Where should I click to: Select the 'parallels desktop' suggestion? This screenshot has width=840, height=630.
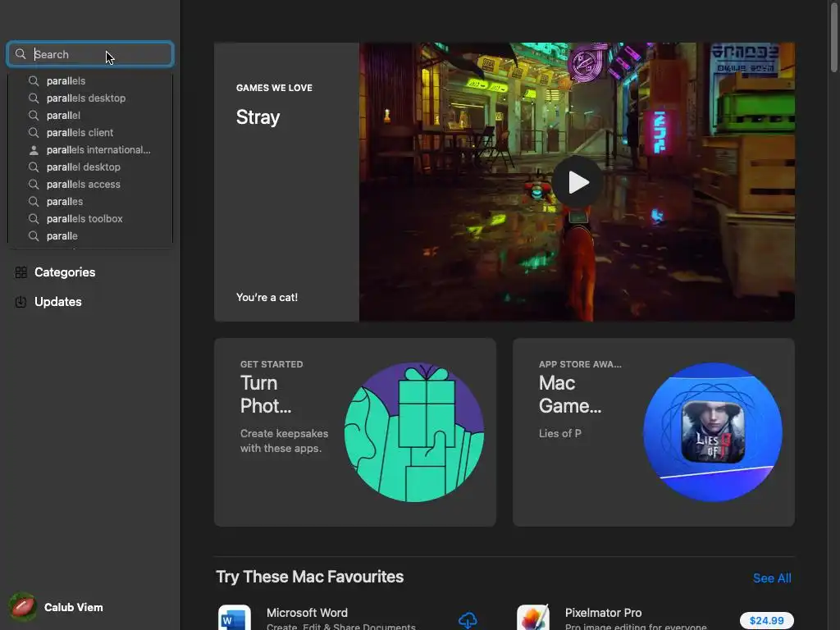pyautogui.click(x=90, y=98)
